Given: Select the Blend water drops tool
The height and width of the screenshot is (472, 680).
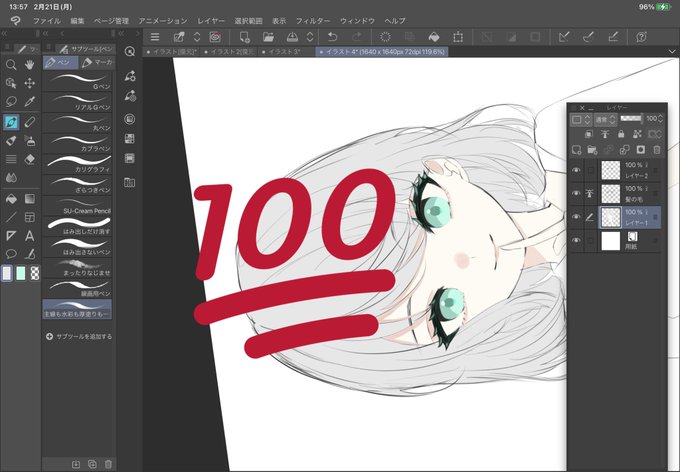Looking at the screenshot, I should [11, 177].
